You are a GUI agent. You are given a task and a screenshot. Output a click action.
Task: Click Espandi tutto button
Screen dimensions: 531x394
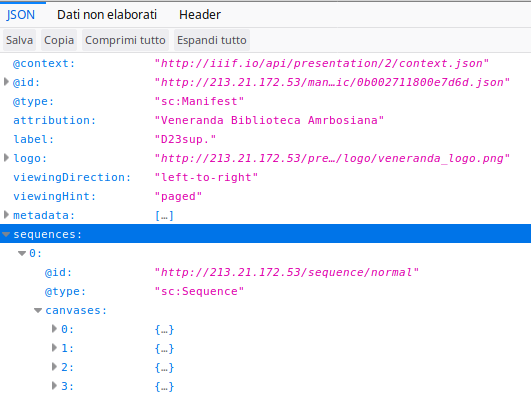[212, 40]
